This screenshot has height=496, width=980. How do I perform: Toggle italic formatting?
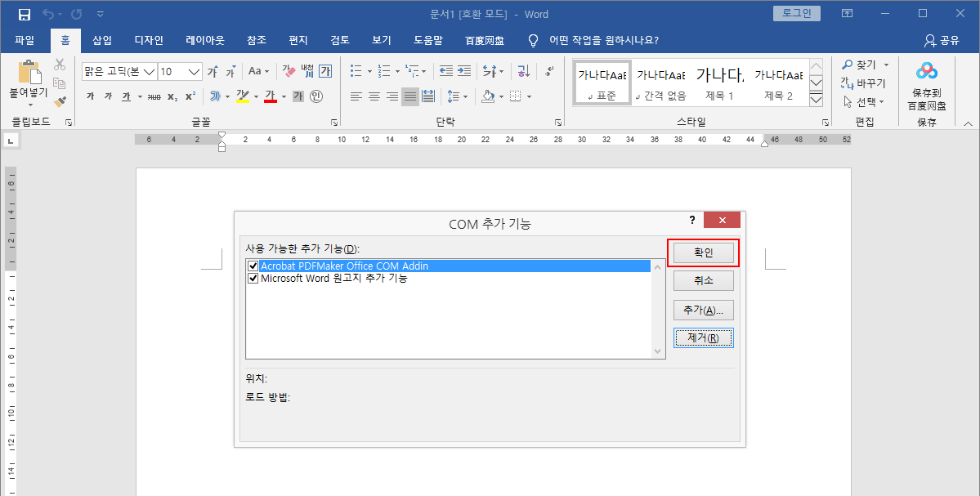click(x=108, y=96)
